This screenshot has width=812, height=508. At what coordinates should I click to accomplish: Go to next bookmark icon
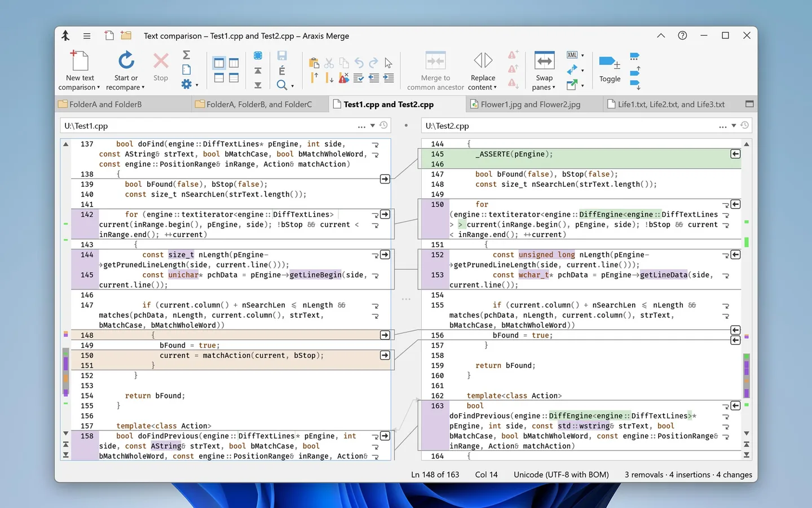tap(635, 85)
